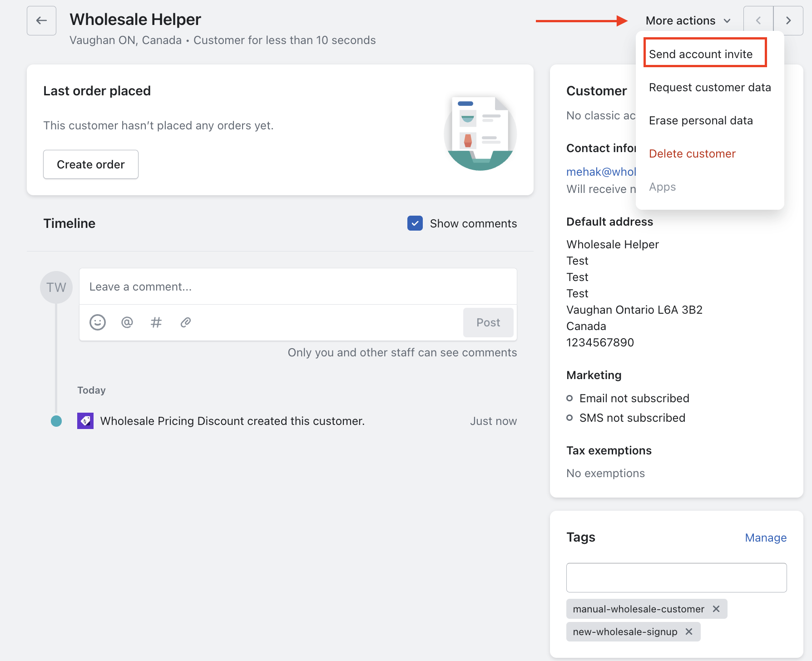Click the 'Tax exemptions' heading
The image size is (812, 661).
click(609, 450)
